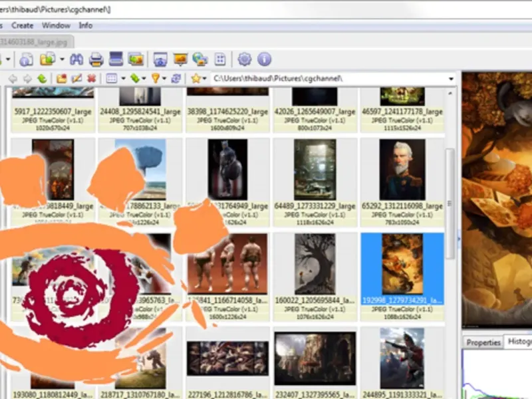The width and height of the screenshot is (532, 399).
Task: Click the file name 193080_1180812449
Action: [53, 395]
